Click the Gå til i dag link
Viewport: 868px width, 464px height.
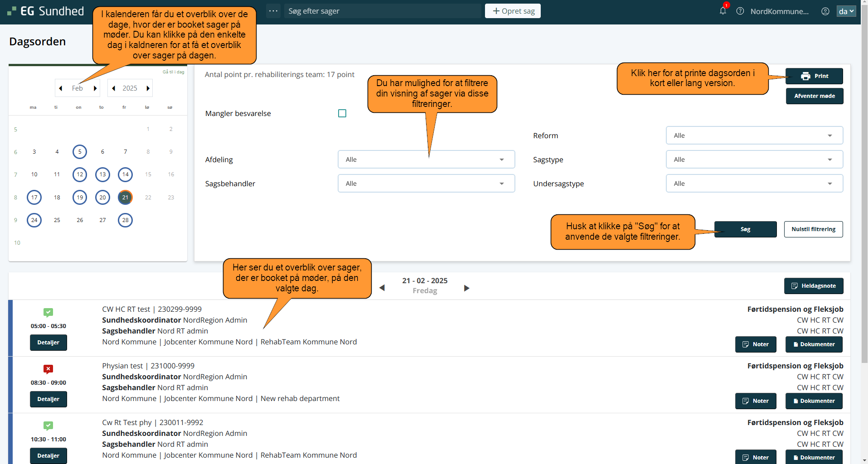173,72
